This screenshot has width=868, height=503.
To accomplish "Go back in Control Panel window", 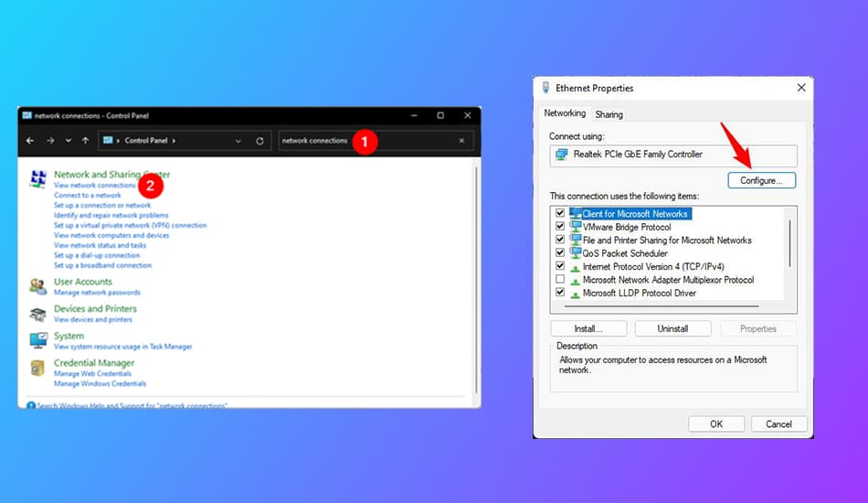I will pos(30,141).
